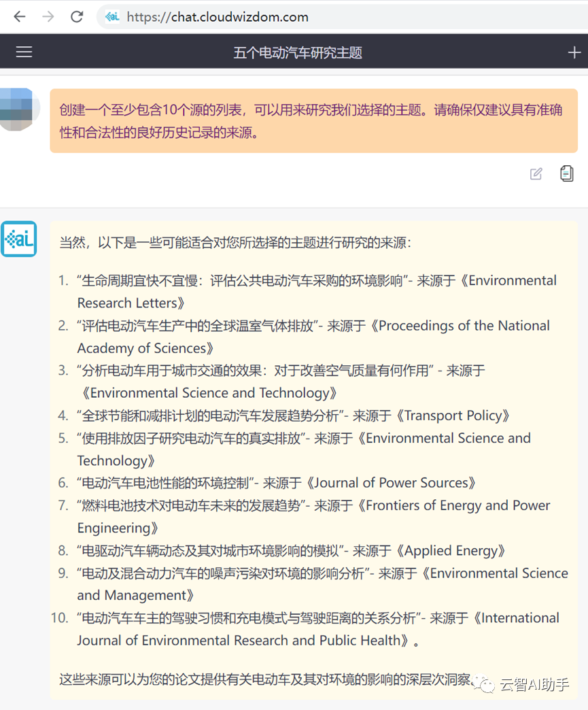Click the orange user prompt bubble
This screenshot has height=710, width=588.
point(313,121)
